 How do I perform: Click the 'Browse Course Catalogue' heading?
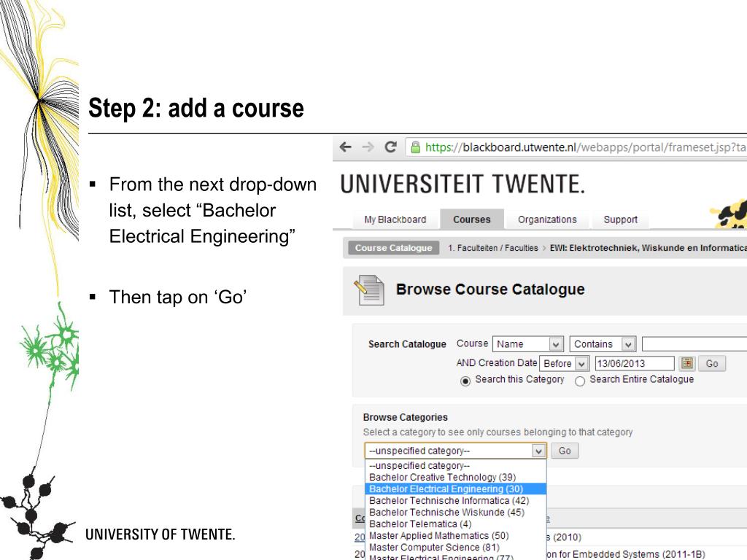coord(490,289)
